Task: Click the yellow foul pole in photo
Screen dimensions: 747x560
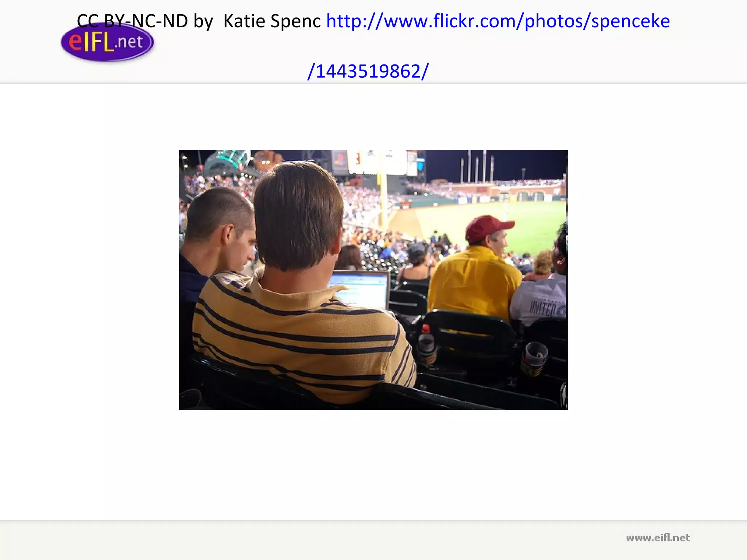Action: coord(382,197)
